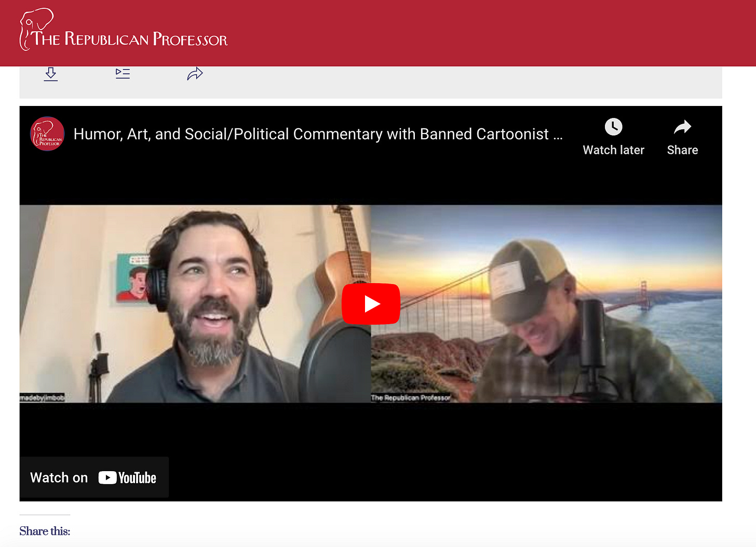Click the Watch later clock icon
The width and height of the screenshot is (756, 547).
pos(613,127)
